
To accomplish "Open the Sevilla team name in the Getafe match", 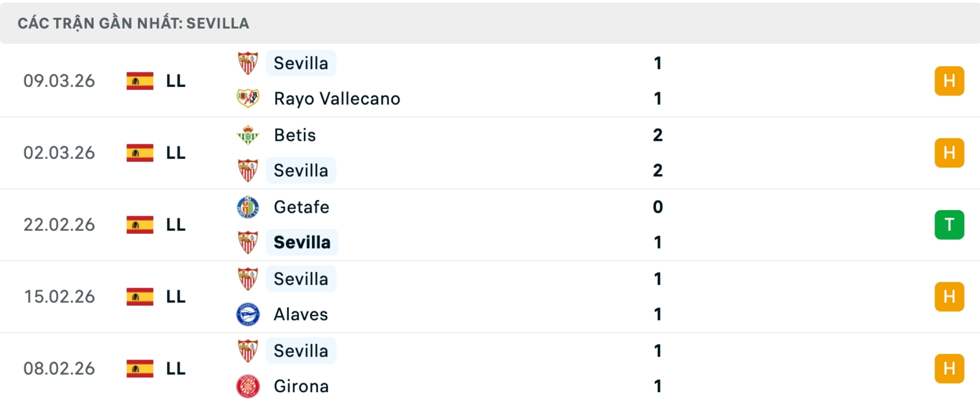I will pyautogui.click(x=302, y=242).
